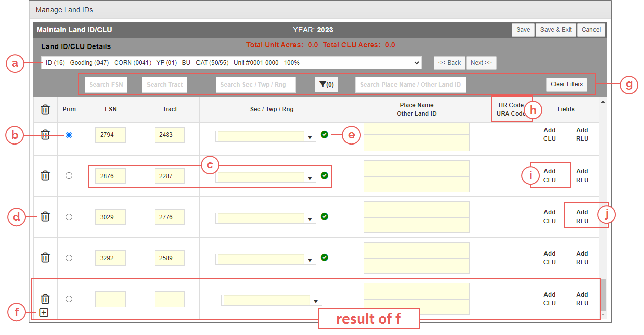Image resolution: width=644 pixels, height=335 pixels.
Task: Click Add CLU for FSN 2876
Action: point(550,175)
